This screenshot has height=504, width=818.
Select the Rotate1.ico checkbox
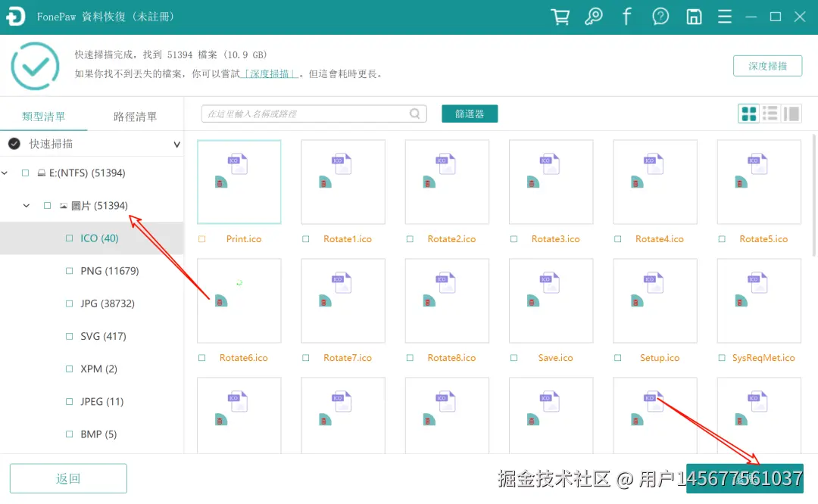click(305, 238)
